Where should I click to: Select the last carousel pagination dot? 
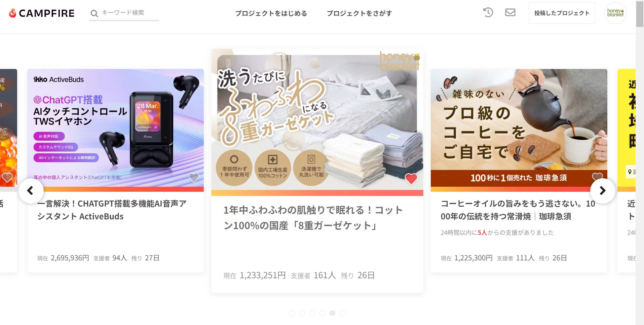click(x=342, y=313)
